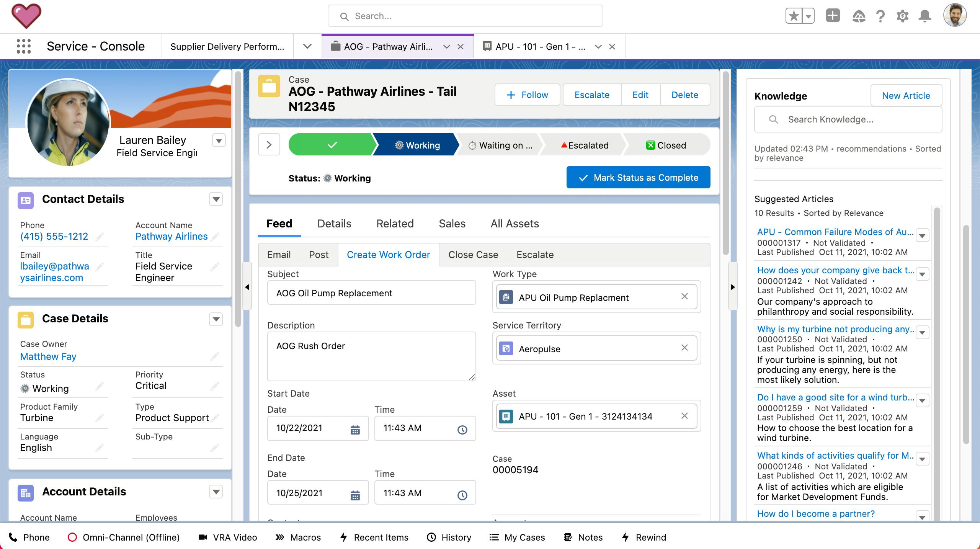Switch to the Details tab
This screenshot has height=549, width=980.
coord(334,224)
